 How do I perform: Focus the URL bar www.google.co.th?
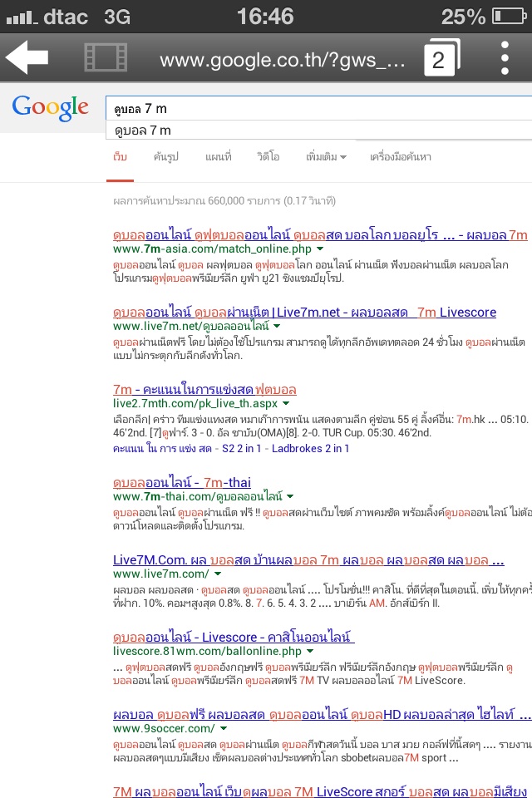tap(282, 60)
